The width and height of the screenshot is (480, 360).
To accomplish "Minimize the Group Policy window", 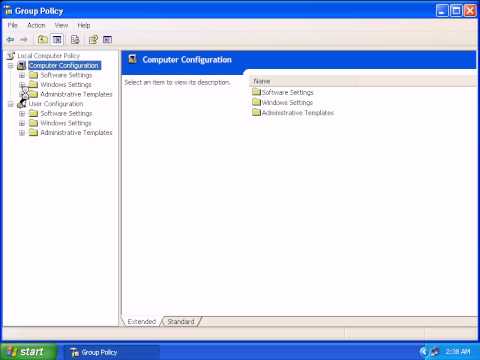I will (x=442, y=11).
